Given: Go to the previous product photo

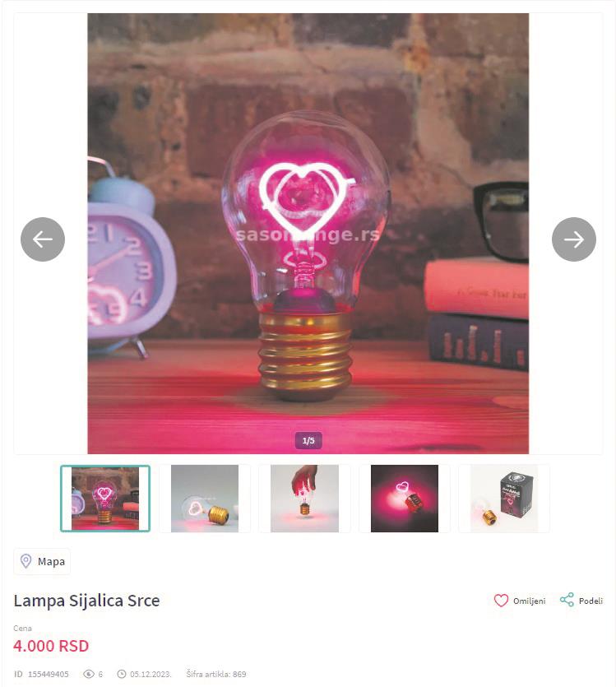Looking at the screenshot, I should coord(43,239).
